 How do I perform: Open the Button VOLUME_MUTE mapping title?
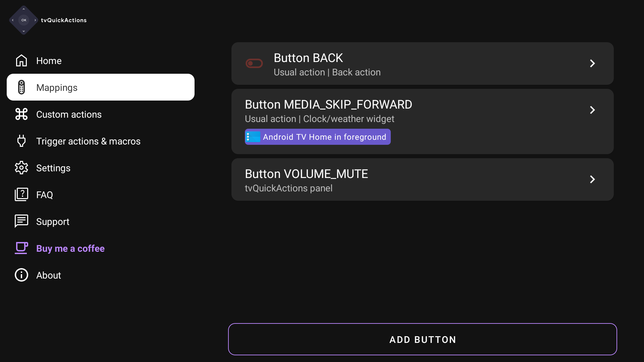click(x=306, y=174)
